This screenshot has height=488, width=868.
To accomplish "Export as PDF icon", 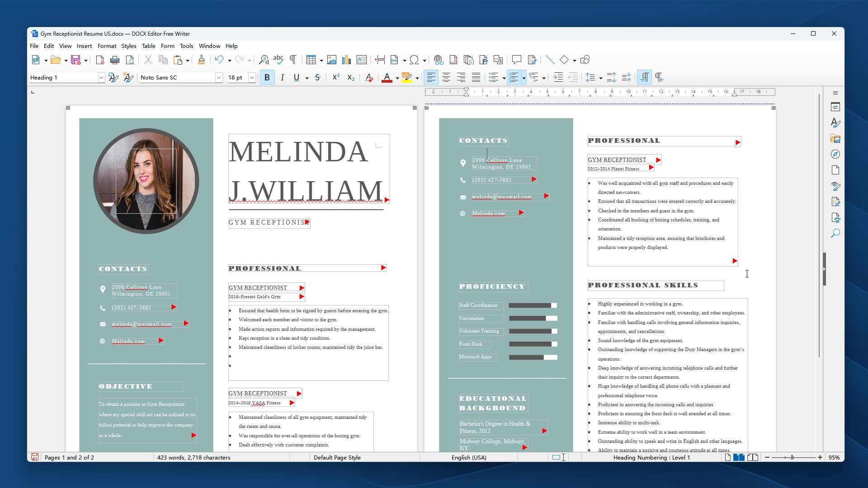I will (100, 60).
